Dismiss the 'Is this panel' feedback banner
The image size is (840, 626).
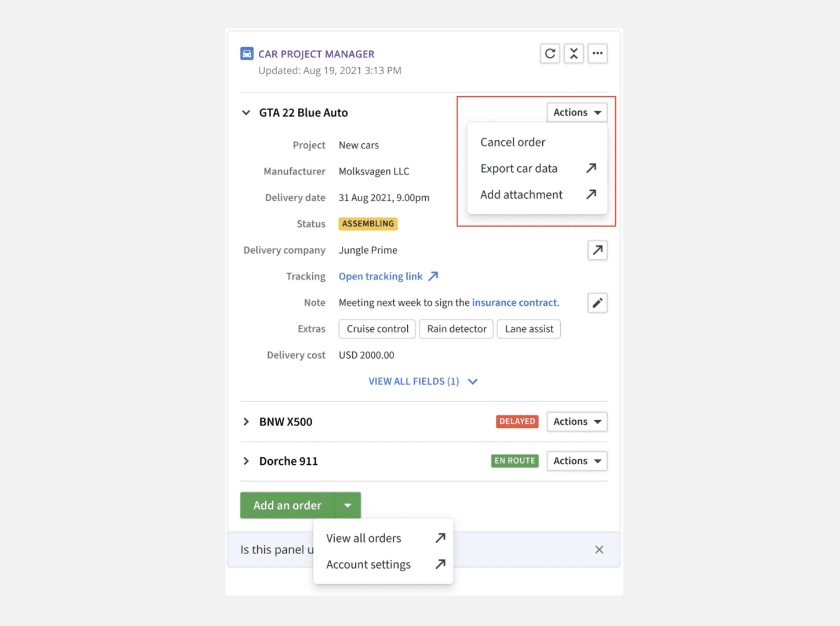click(599, 549)
